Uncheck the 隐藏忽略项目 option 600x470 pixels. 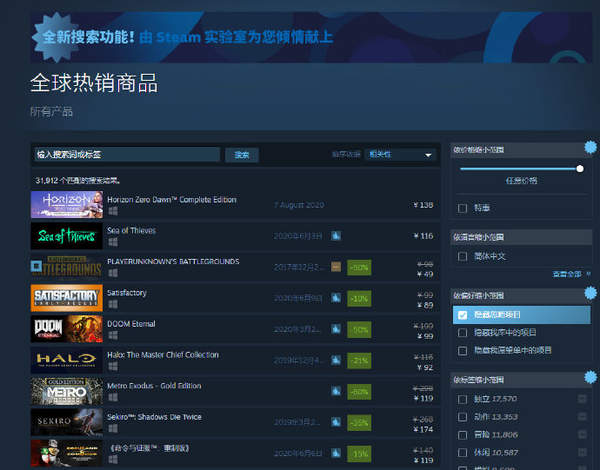pyautogui.click(x=462, y=315)
